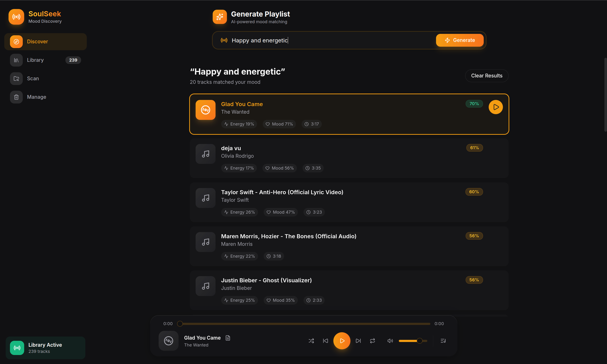Adjust the volume slider
This screenshot has height=364, width=607.
click(x=413, y=341)
